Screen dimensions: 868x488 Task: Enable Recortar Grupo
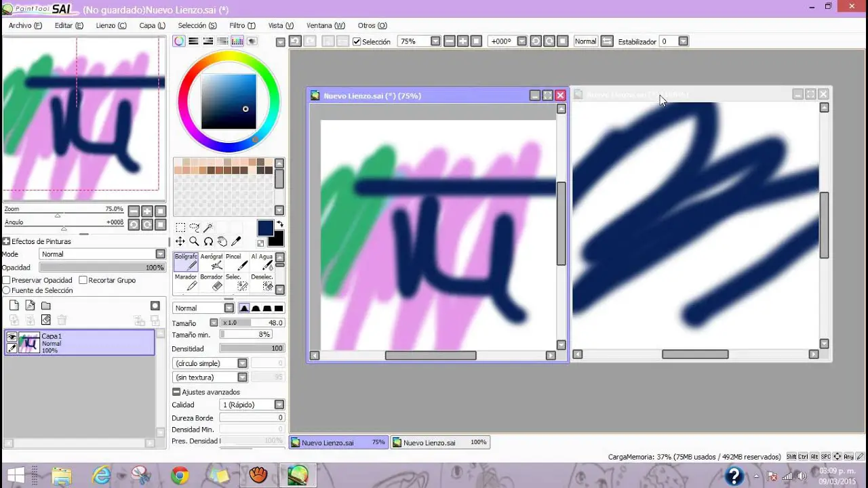pyautogui.click(x=83, y=280)
